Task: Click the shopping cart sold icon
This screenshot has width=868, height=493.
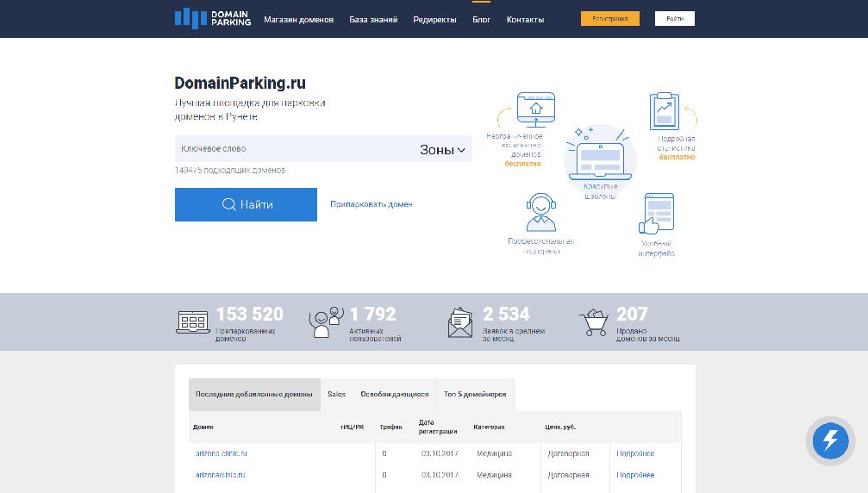Action: (x=594, y=322)
